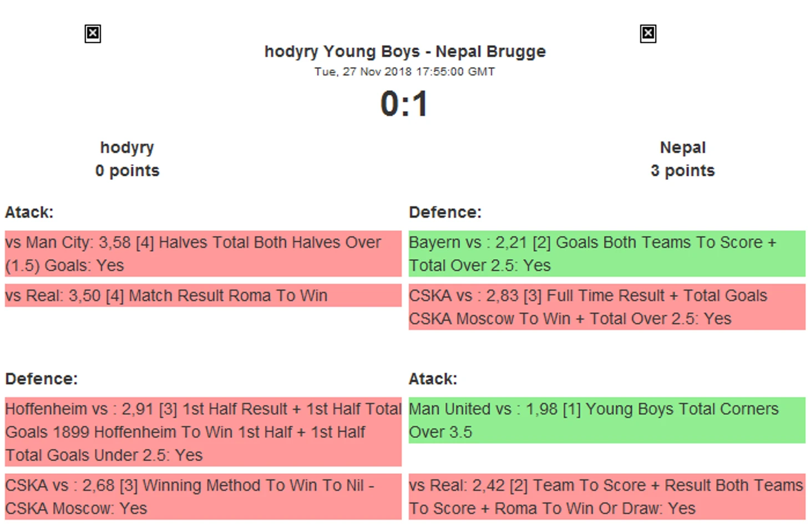
Task: Select the green Man United Total Corners bet
Action: click(607, 420)
